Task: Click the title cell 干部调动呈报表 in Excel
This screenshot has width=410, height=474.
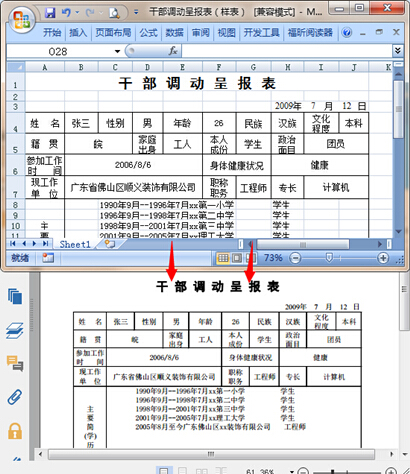Action: pyautogui.click(x=197, y=83)
